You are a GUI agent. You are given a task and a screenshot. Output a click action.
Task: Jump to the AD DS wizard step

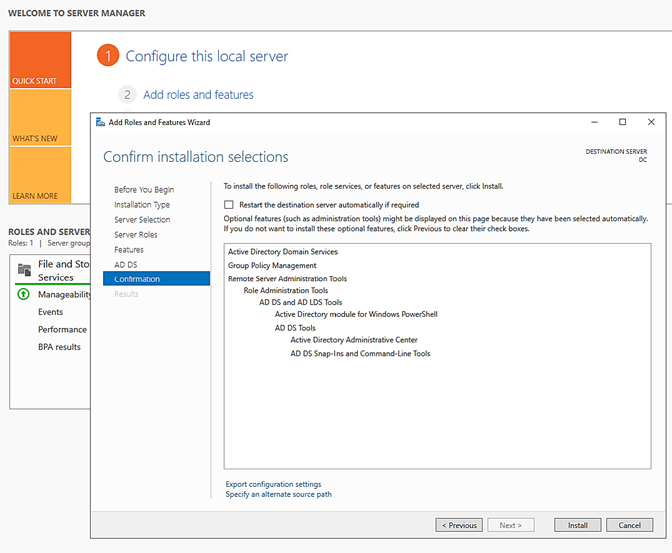point(126,264)
